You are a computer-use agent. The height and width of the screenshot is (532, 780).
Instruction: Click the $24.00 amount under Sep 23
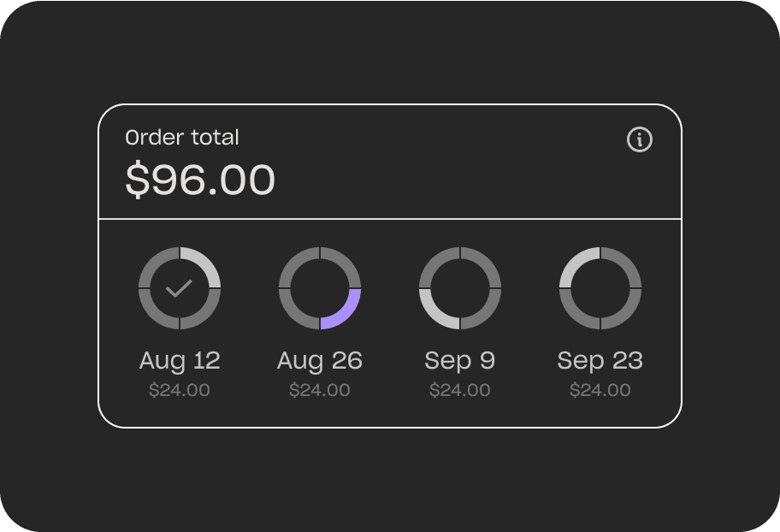coord(600,390)
